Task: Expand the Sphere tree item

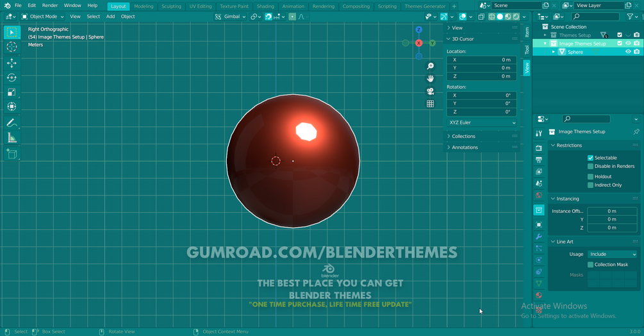Action: click(553, 52)
